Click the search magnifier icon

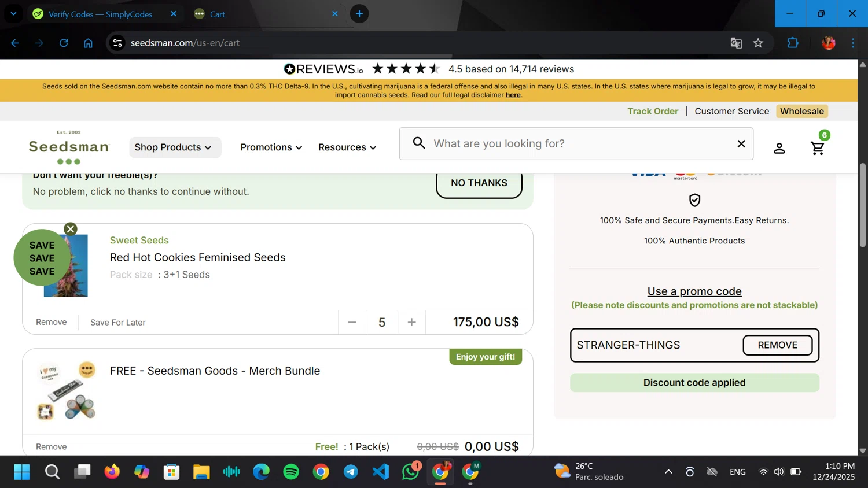(419, 143)
